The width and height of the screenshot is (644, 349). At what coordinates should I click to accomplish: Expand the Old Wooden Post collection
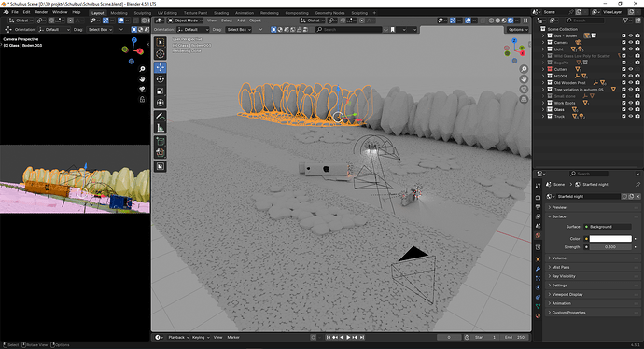543,82
